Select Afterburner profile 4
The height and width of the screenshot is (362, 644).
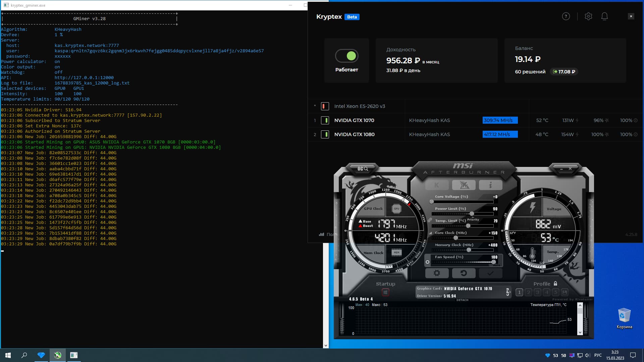tap(546, 292)
